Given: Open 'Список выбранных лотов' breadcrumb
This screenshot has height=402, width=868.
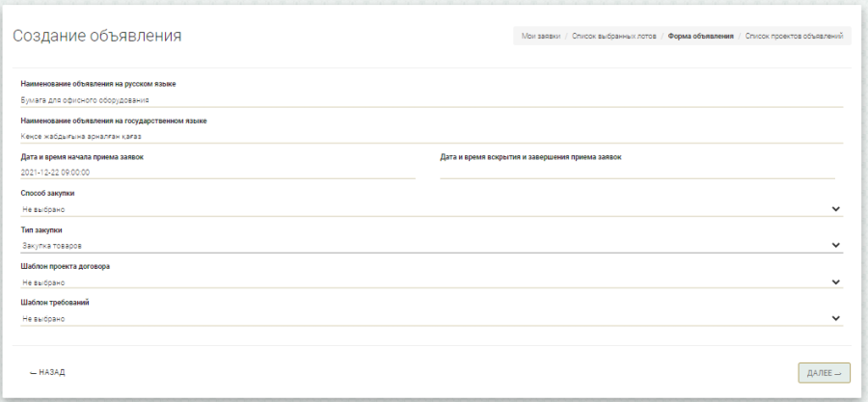Looking at the screenshot, I should [613, 36].
